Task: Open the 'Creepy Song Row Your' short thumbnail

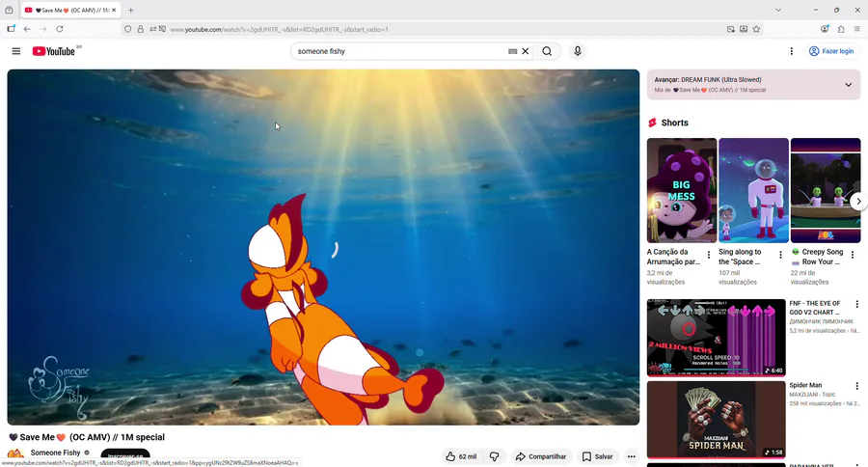Action: coord(826,190)
